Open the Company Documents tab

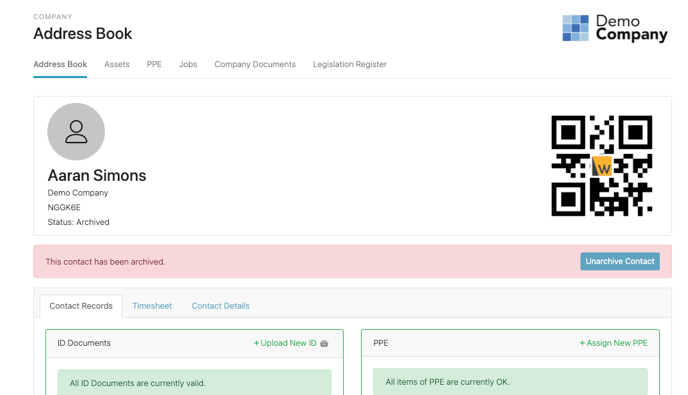[255, 64]
